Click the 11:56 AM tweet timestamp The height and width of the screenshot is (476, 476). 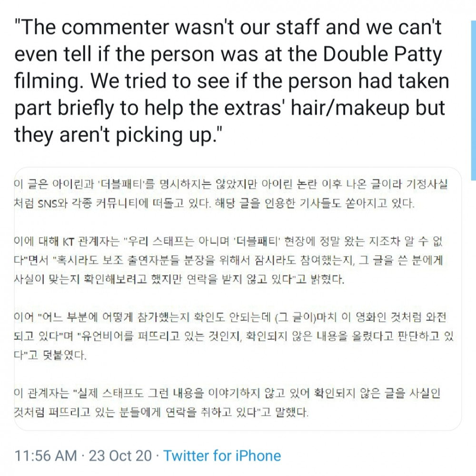(x=46, y=456)
